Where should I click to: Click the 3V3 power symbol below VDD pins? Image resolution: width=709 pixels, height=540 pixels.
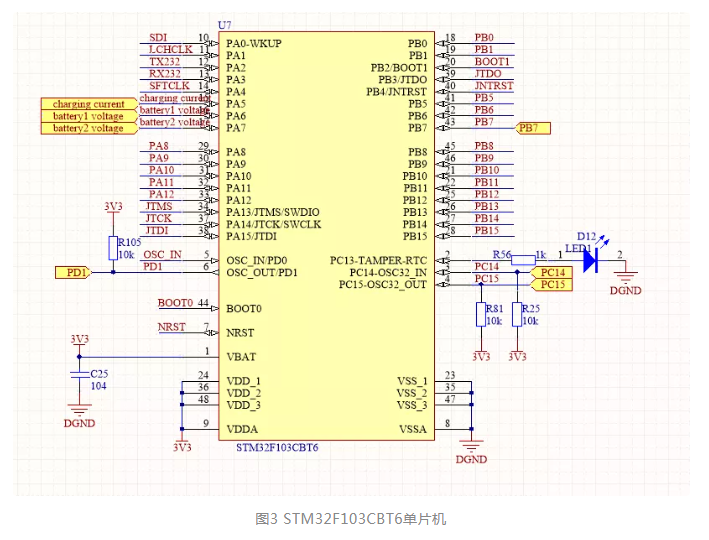point(182,447)
